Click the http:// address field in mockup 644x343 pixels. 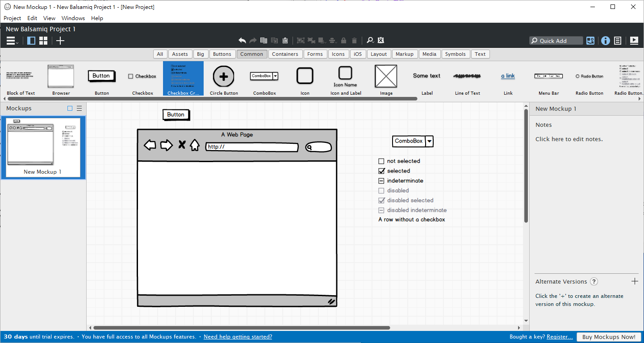[252, 147]
